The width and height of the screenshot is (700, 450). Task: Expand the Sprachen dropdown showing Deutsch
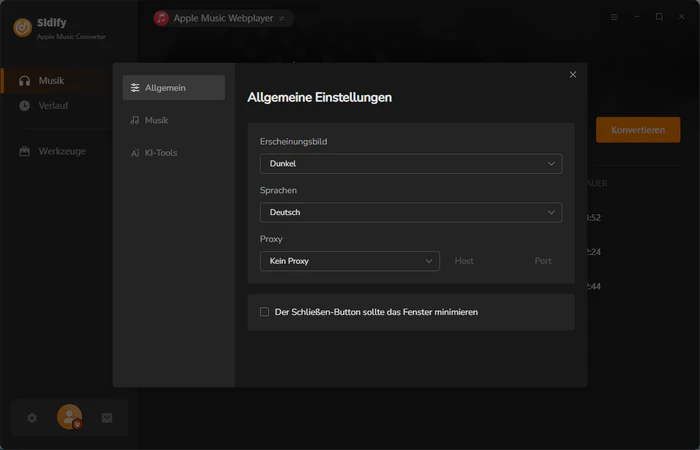pos(410,212)
